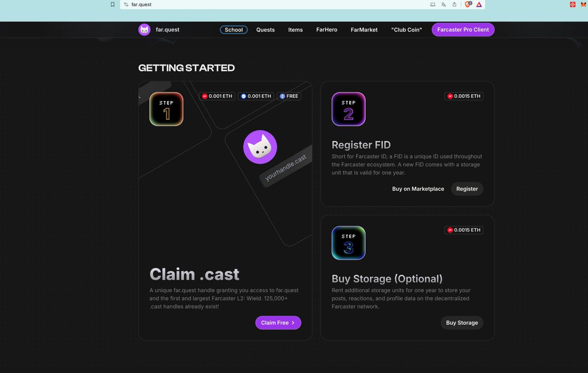Click the Register button
The width and height of the screenshot is (588, 373).
click(x=467, y=189)
